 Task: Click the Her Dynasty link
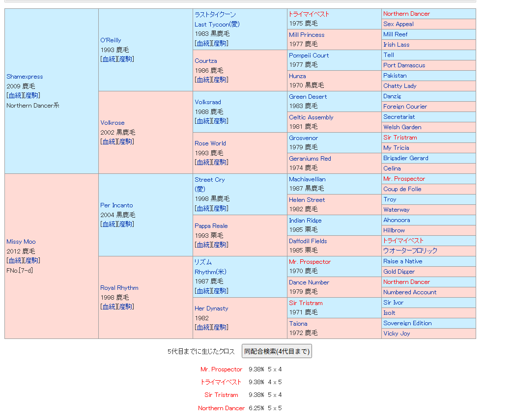(211, 308)
